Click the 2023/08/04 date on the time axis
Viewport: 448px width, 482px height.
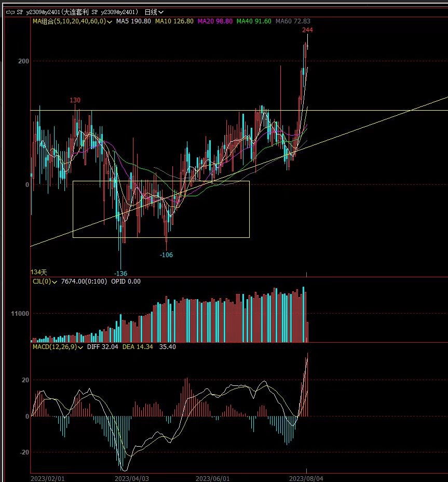point(306,478)
